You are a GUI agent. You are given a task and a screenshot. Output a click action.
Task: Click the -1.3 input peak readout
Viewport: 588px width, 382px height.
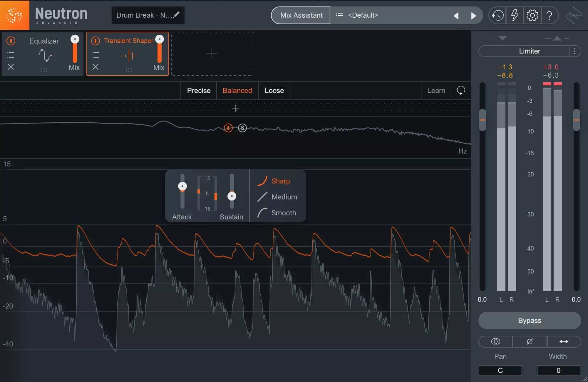tap(505, 67)
